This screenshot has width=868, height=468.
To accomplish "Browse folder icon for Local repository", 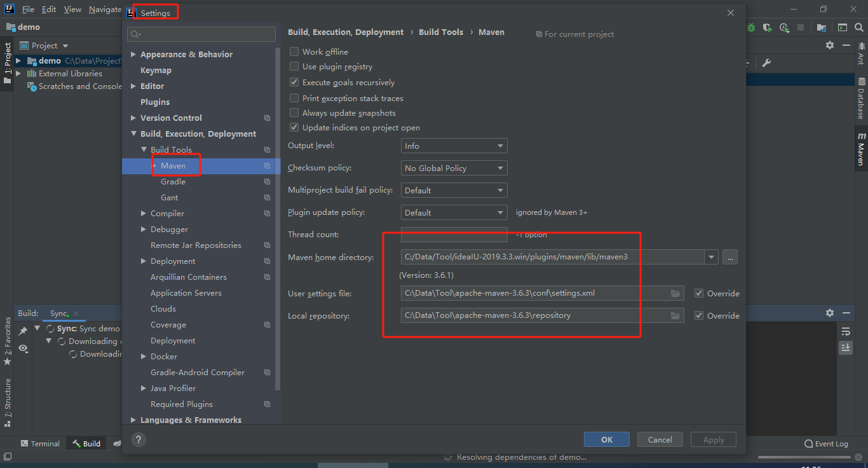I will click(675, 315).
